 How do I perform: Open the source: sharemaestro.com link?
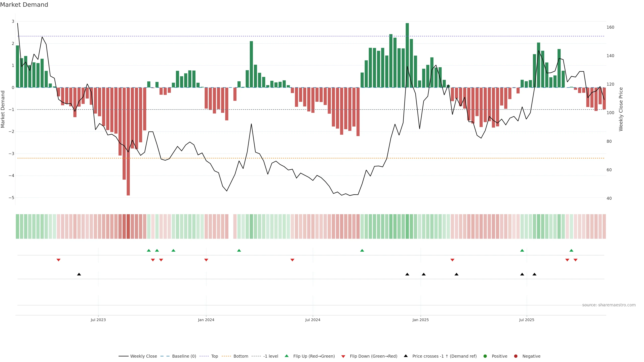pyautogui.click(x=609, y=305)
